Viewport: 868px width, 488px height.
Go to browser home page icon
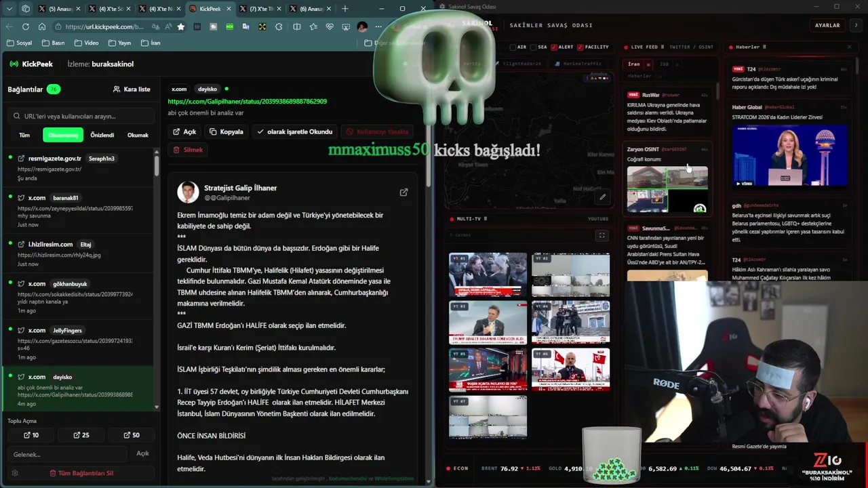[42, 26]
